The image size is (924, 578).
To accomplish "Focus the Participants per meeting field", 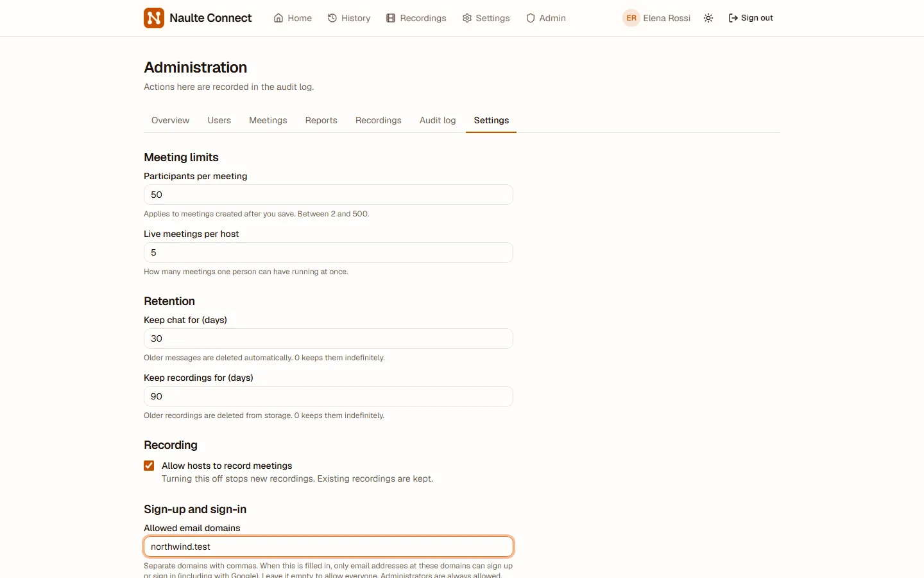I will click(329, 195).
